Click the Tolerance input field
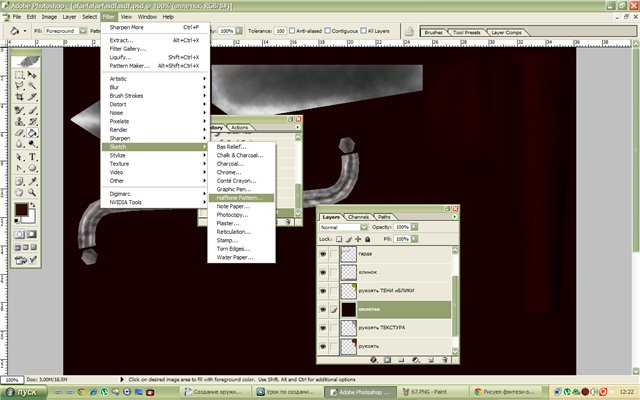 [x=280, y=31]
